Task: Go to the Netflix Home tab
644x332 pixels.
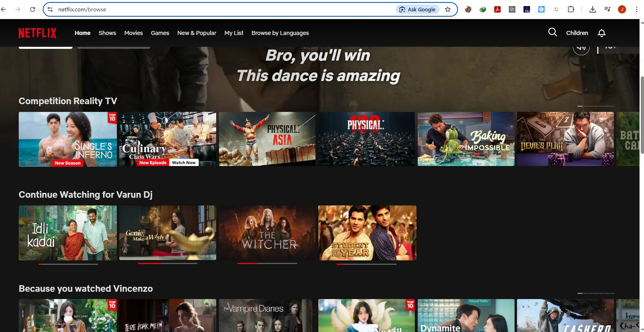Action: (x=83, y=33)
